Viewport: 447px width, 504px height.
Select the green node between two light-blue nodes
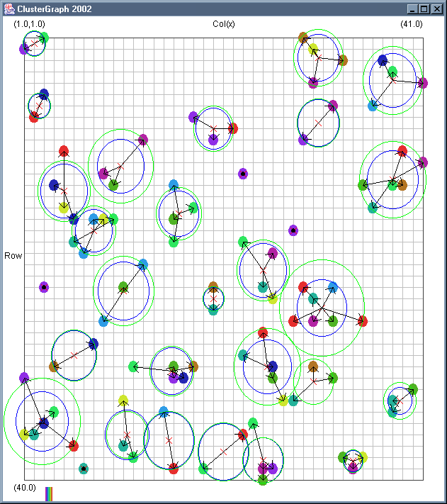(123, 286)
